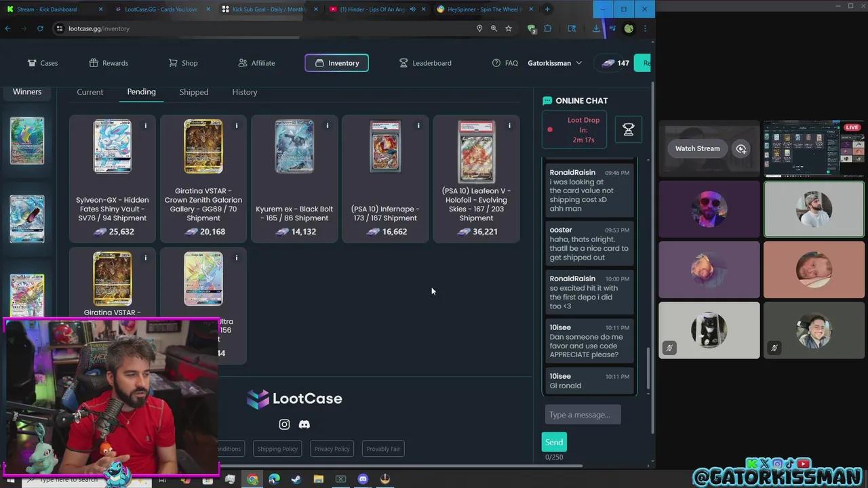
Task: Open info for second-row Giratina VSTAR card
Action: click(145, 258)
